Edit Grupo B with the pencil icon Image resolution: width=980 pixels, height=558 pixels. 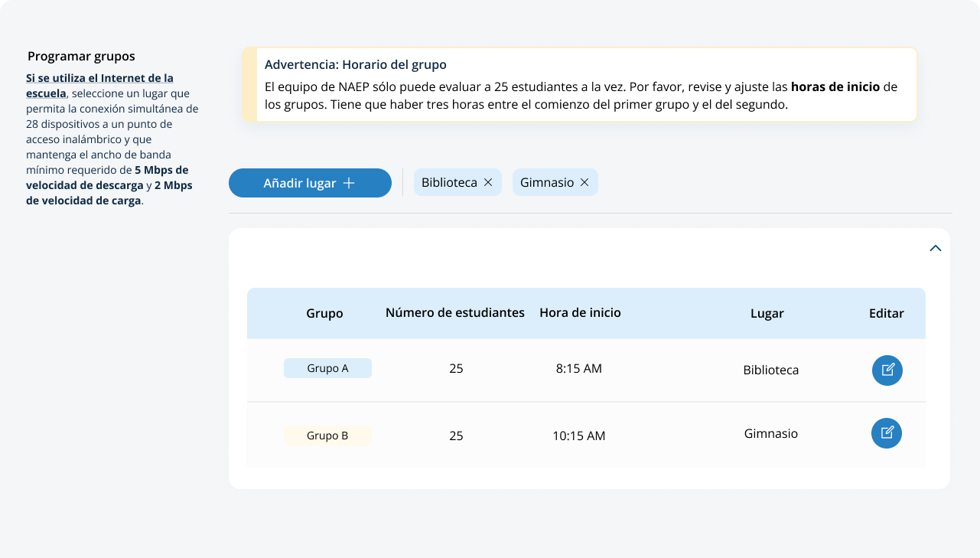[x=886, y=433]
